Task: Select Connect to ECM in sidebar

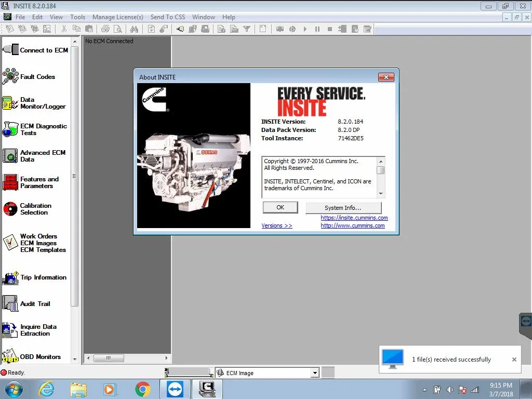Action: pos(36,50)
